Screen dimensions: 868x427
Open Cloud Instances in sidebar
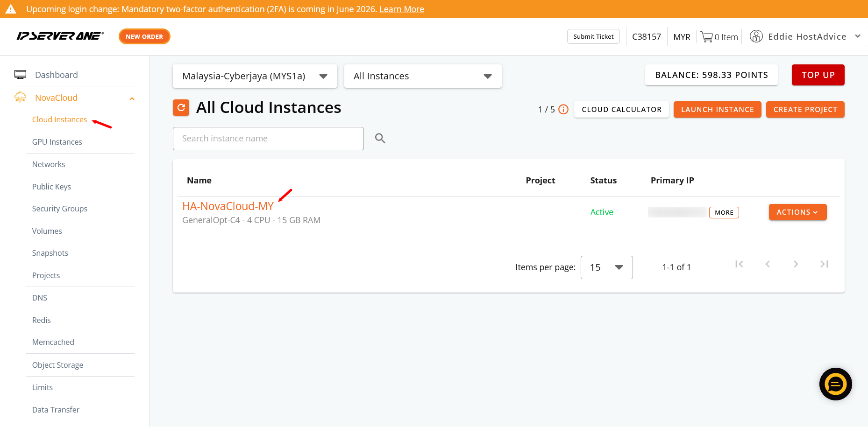click(59, 119)
